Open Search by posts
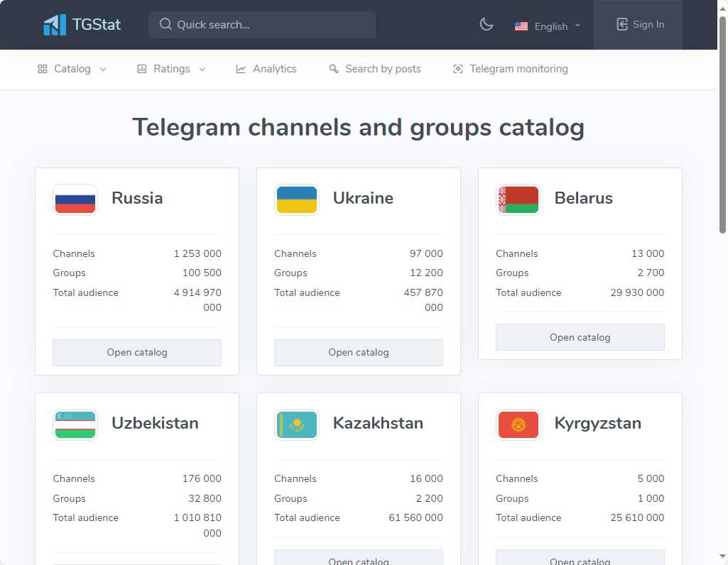The height and width of the screenshot is (565, 728). point(375,69)
